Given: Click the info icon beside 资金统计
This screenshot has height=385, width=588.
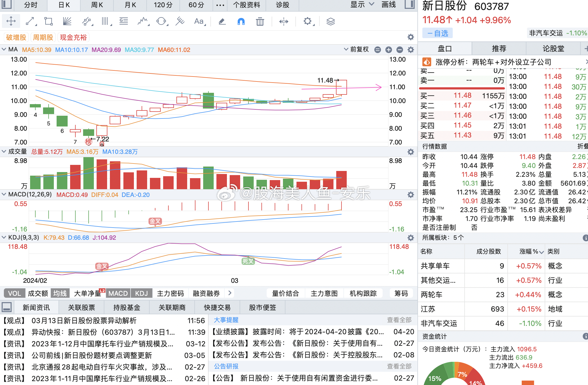Looking at the screenshot, I should [585, 336].
